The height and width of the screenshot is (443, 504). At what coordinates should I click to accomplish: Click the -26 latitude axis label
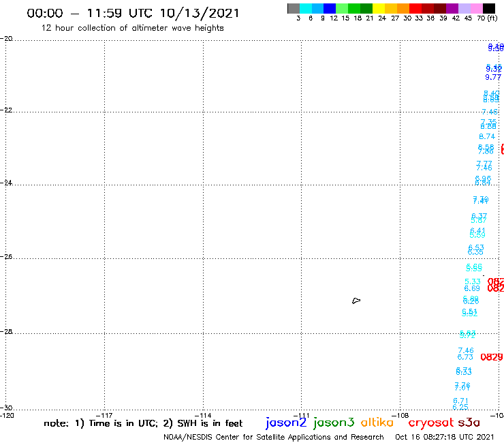pyautogui.click(x=6, y=257)
